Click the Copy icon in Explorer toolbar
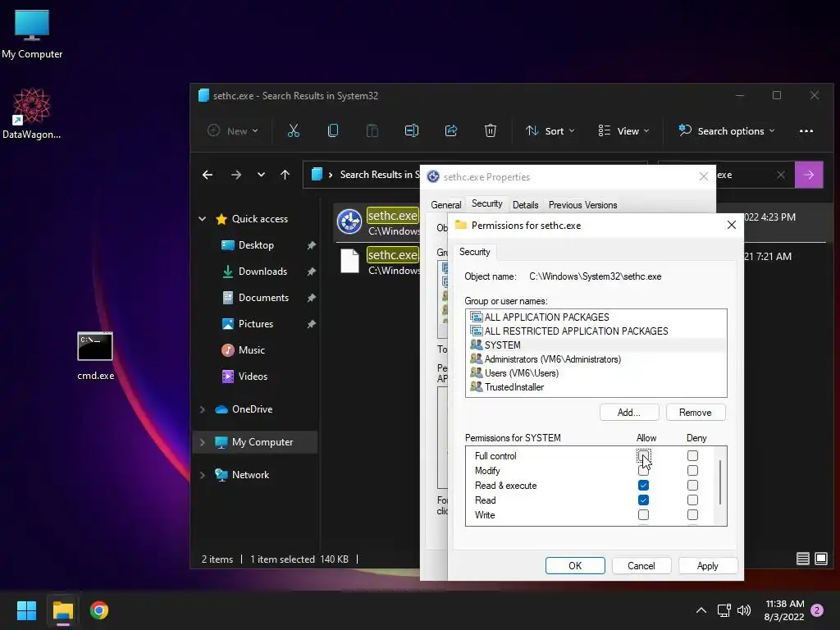The height and width of the screenshot is (630, 840). 333,130
